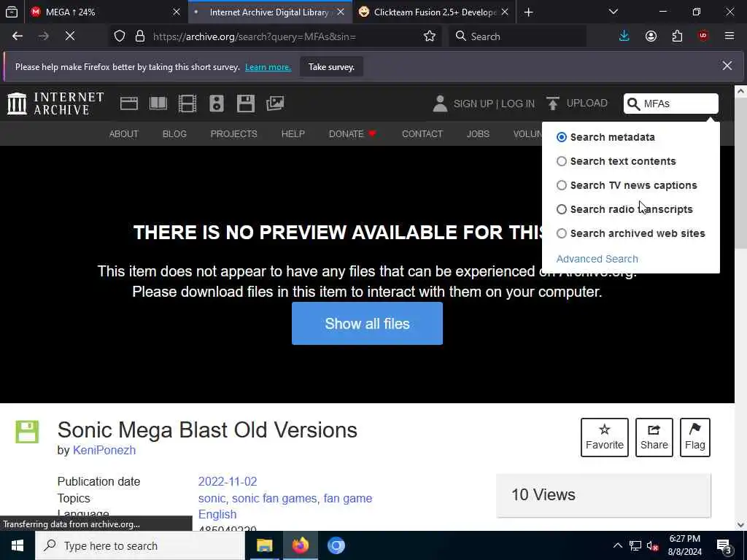The image size is (747, 560).
Task: Select Search text contents radio option
Action: (562, 161)
